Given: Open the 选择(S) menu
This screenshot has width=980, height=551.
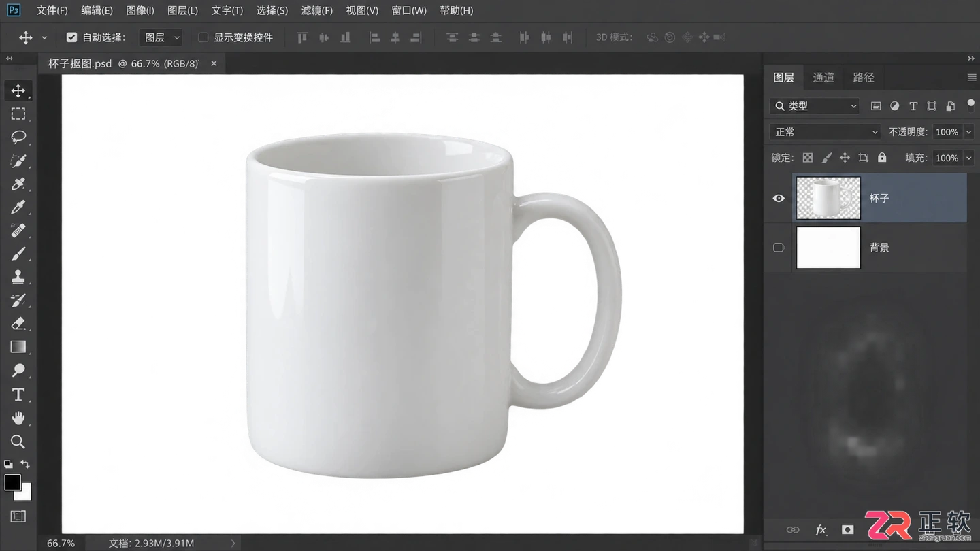Looking at the screenshot, I should pos(272,11).
